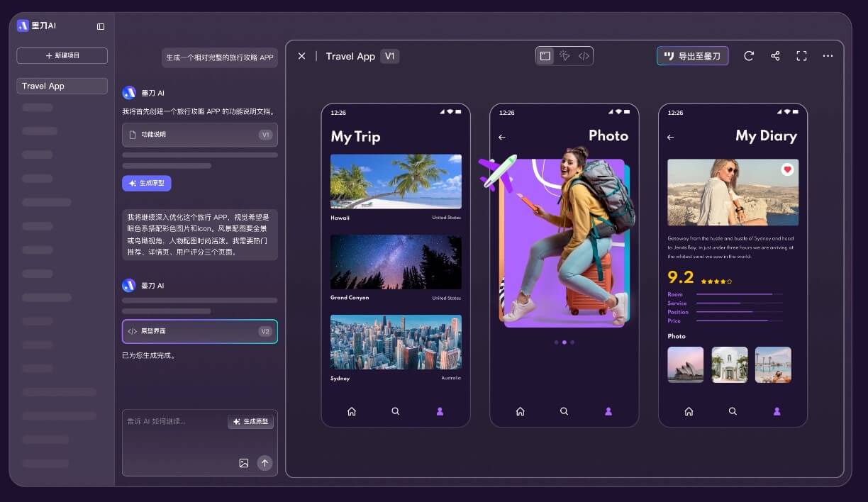Switch to code view with the </> icon
This screenshot has height=502, width=868.
tap(583, 55)
